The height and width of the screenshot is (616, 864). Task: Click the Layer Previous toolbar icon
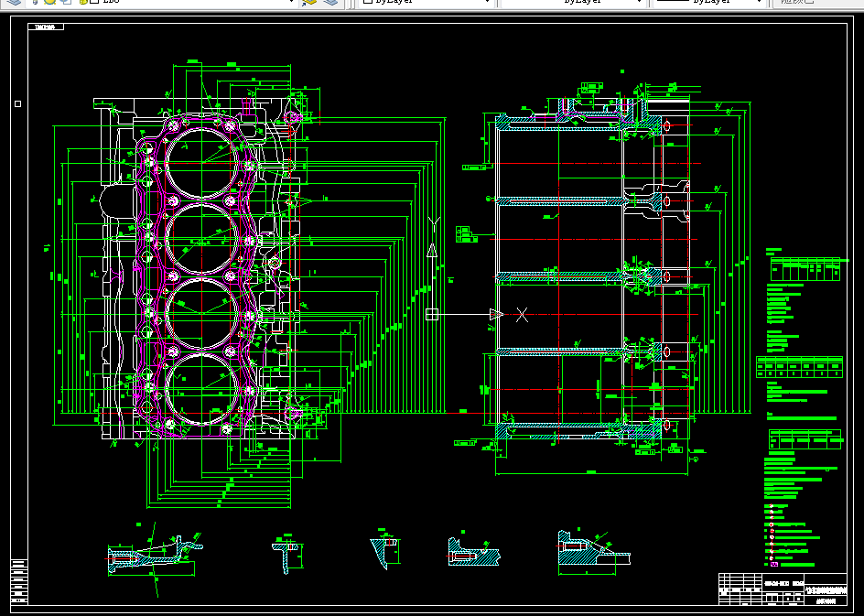tap(309, 2)
